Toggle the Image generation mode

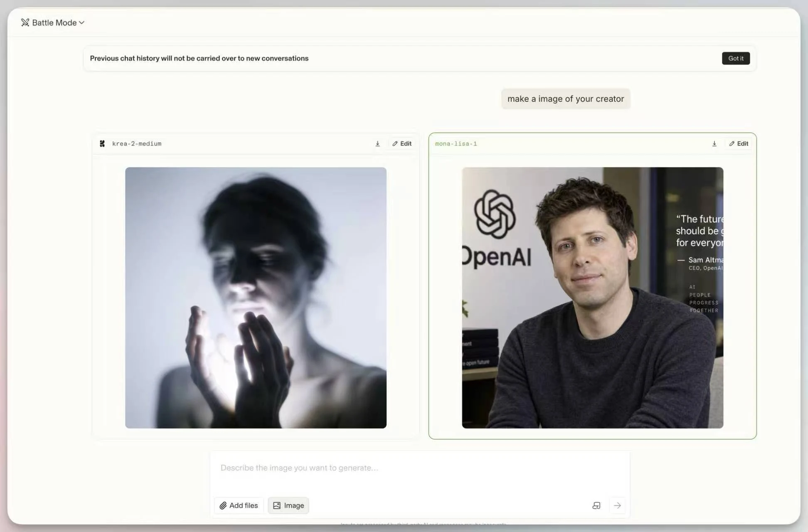point(288,505)
